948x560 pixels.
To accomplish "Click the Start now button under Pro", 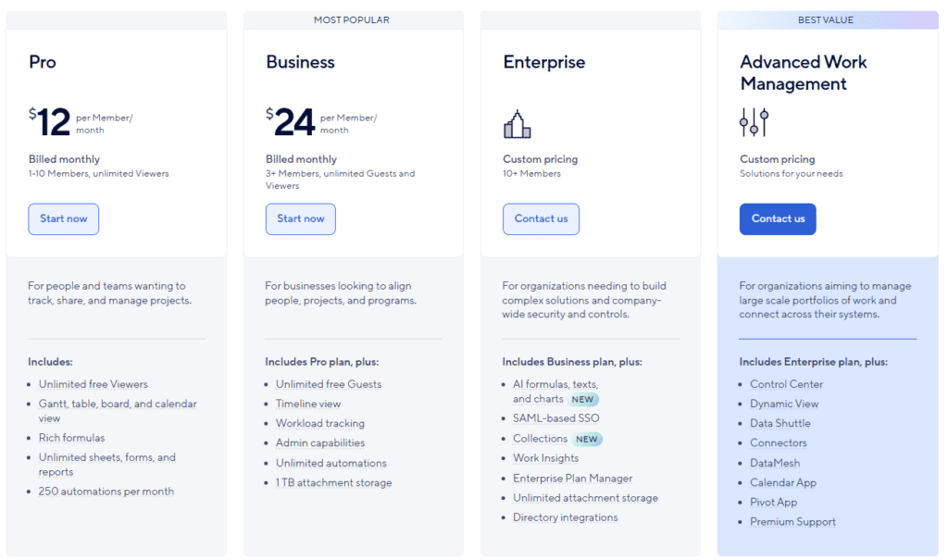I will (63, 218).
